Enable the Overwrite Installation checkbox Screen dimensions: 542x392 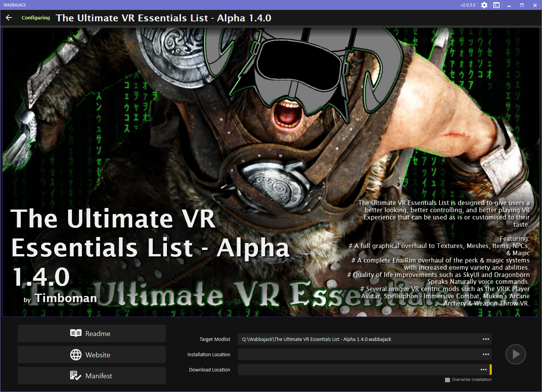coord(447,380)
